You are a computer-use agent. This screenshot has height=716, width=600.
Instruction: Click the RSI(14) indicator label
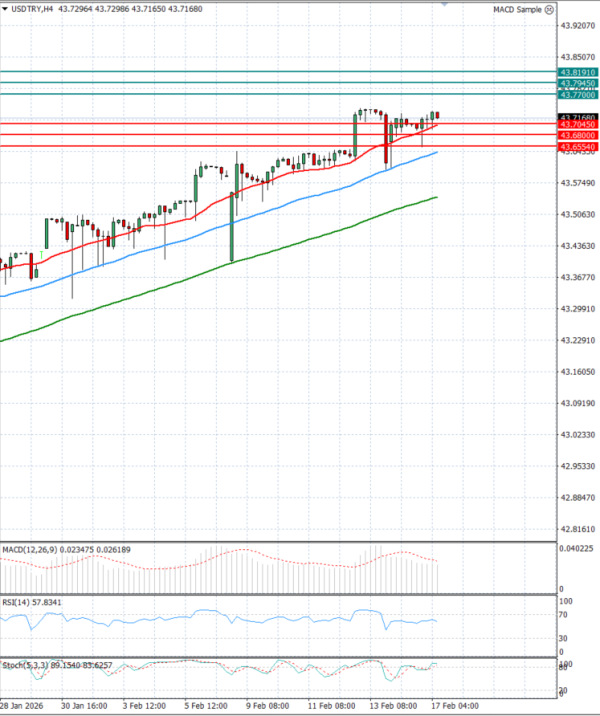click(x=15, y=603)
